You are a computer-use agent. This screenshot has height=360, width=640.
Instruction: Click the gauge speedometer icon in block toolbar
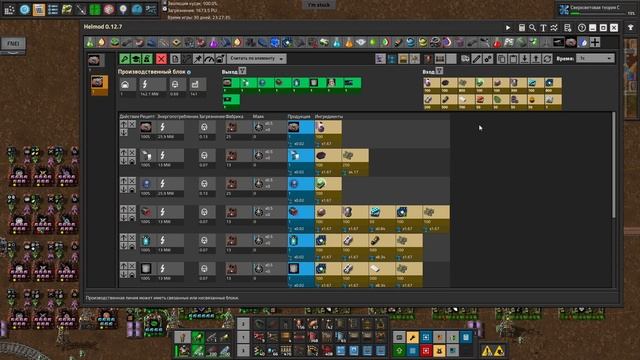click(x=209, y=59)
